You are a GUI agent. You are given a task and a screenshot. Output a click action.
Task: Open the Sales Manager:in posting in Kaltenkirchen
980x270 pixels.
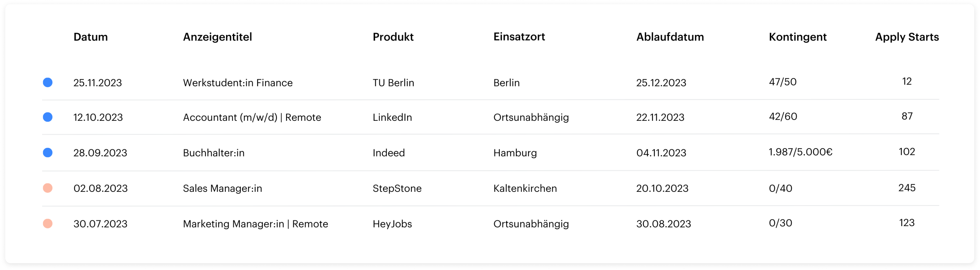click(x=223, y=188)
